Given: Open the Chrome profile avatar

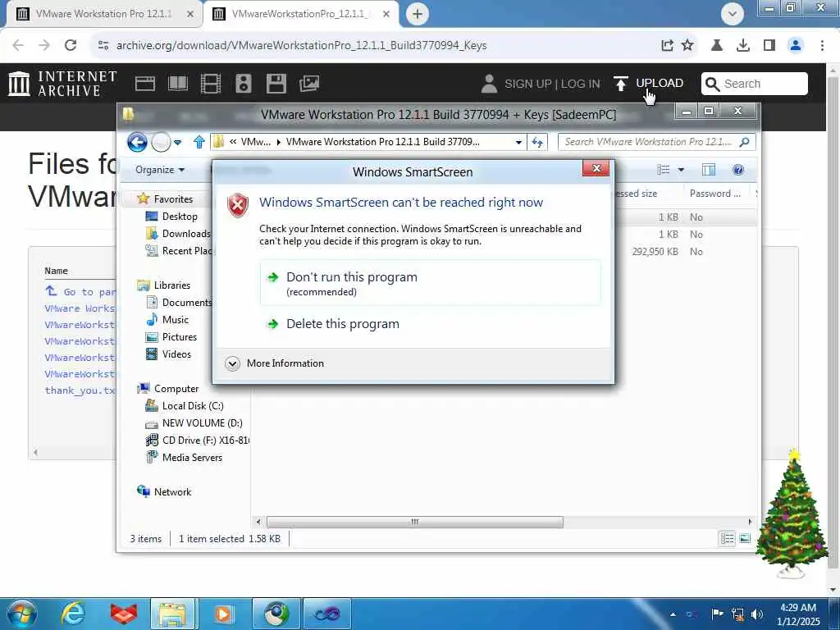Looking at the screenshot, I should pyautogui.click(x=796, y=45).
